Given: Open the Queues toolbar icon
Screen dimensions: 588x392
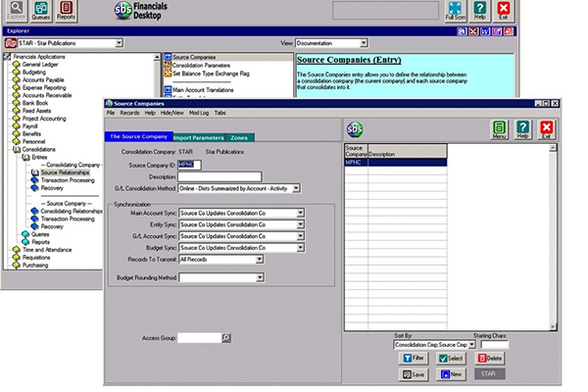Looking at the screenshot, I should coord(41,10).
